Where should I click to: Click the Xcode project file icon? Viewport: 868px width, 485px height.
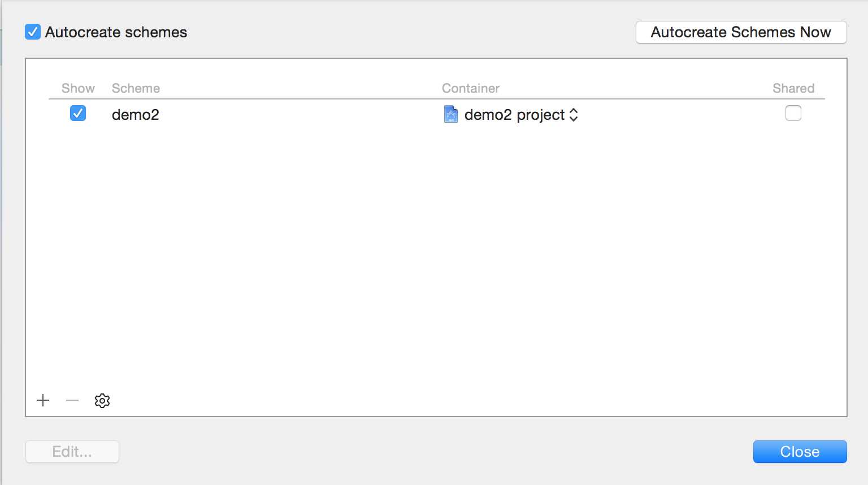(450, 114)
